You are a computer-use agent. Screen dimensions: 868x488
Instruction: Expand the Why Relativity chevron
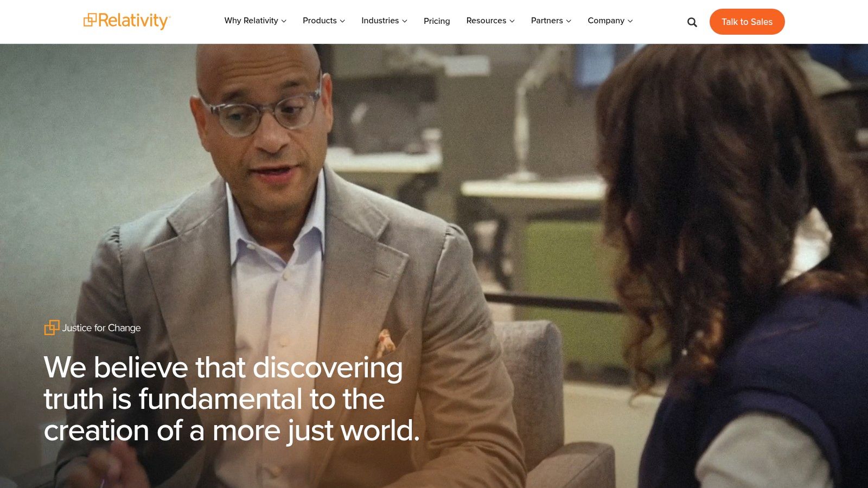[284, 21]
